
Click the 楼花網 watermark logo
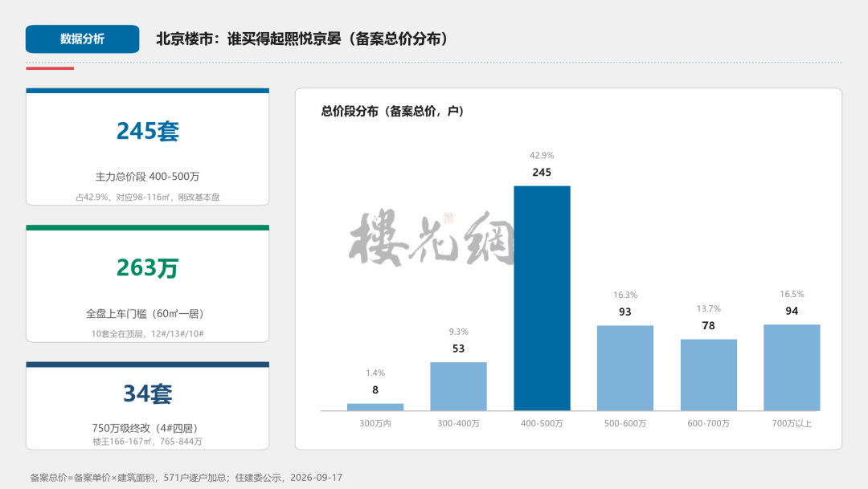pos(432,238)
